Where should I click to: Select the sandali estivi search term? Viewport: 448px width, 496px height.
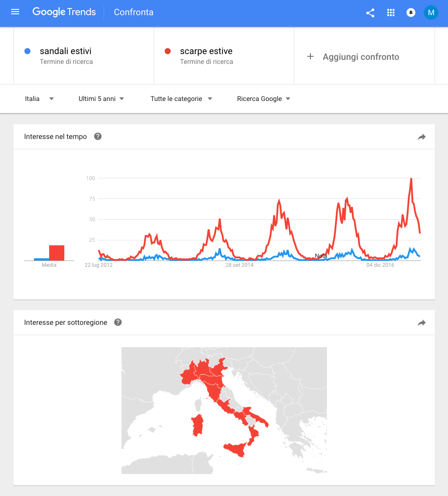coord(66,51)
